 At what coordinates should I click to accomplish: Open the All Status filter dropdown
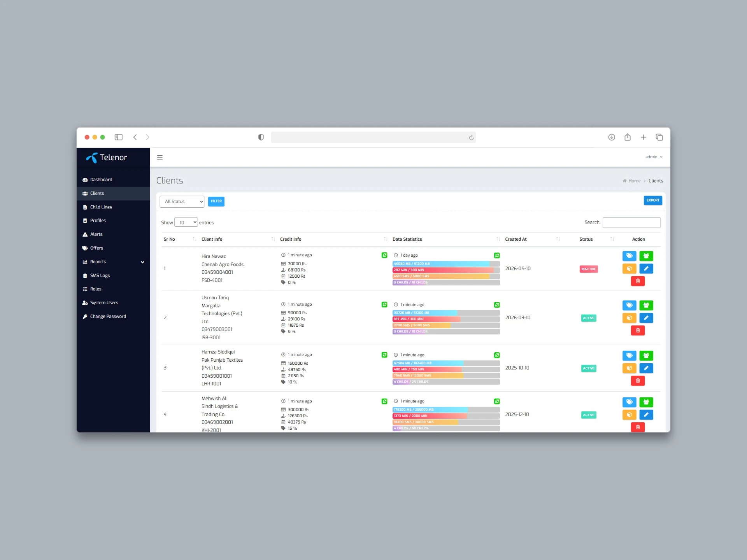(182, 201)
